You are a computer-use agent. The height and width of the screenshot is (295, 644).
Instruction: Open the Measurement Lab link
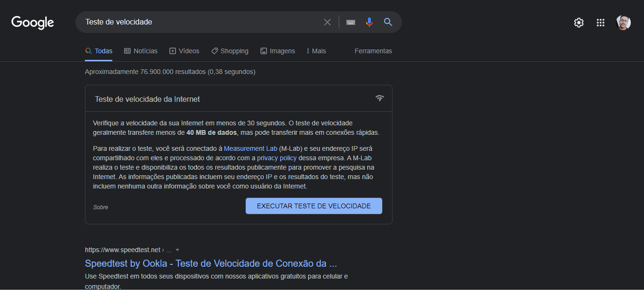(x=251, y=148)
